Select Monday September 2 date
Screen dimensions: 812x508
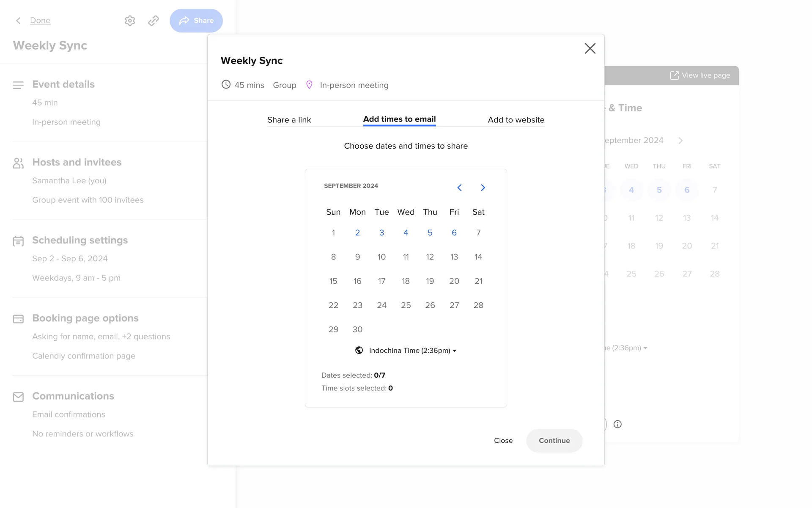point(357,233)
